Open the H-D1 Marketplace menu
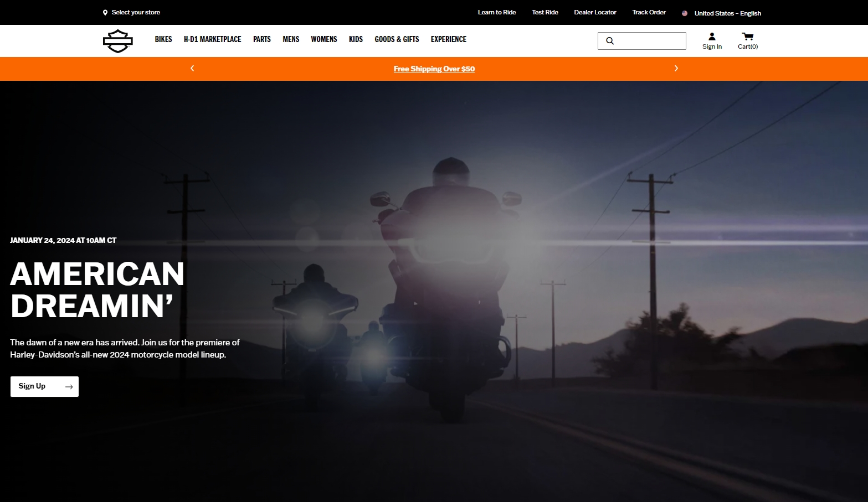868x502 pixels. point(213,39)
